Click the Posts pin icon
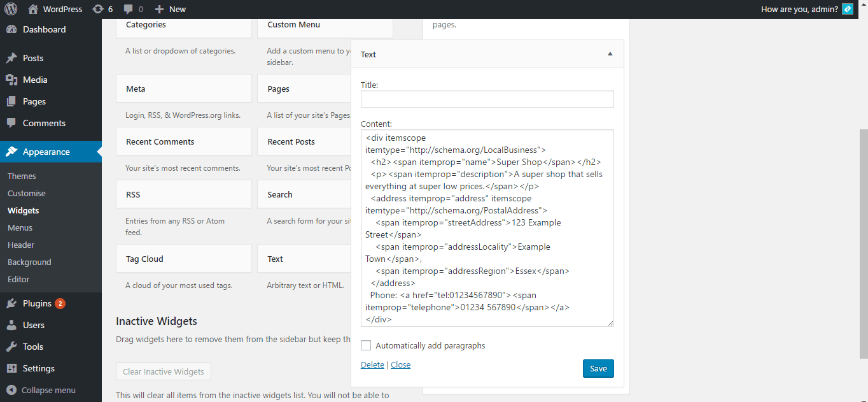Screen dimensions: 868x402 coord(11,58)
